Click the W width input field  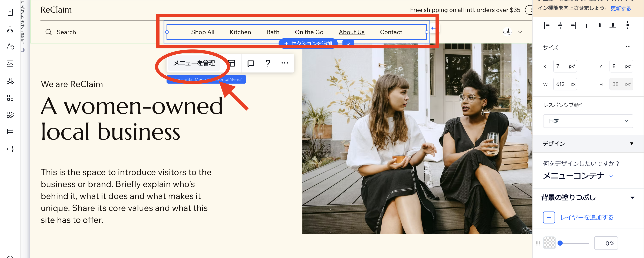pos(562,84)
